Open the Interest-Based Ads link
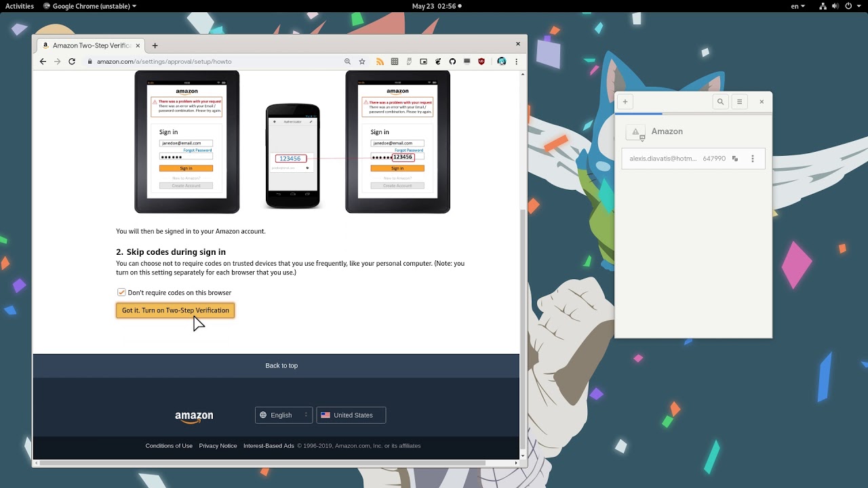Viewport: 868px width, 488px height. [269, 446]
